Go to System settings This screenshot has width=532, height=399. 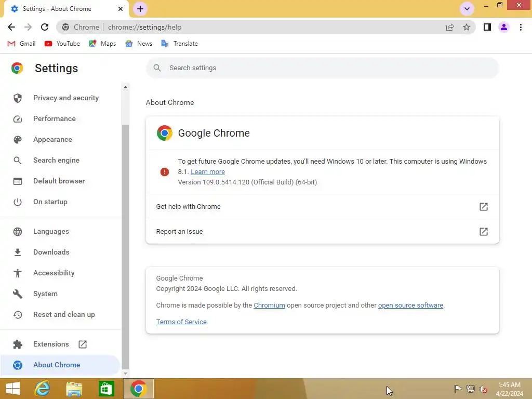coord(60,294)
